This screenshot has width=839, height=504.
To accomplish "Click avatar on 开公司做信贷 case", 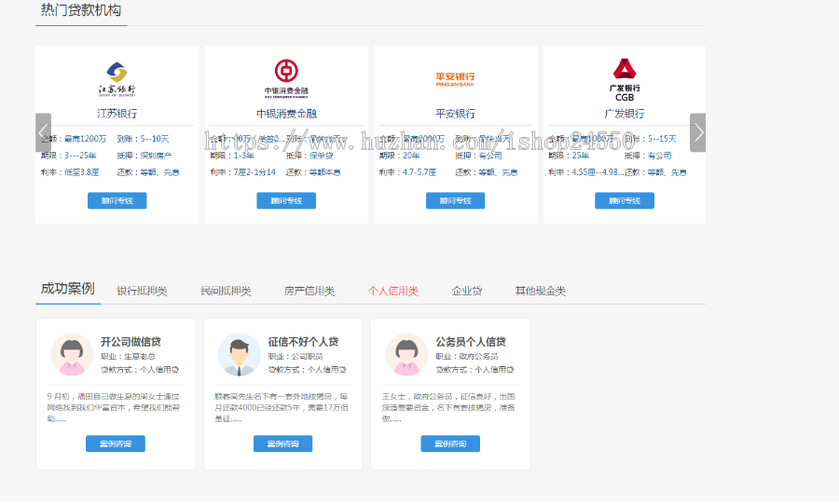I will pos(72,355).
